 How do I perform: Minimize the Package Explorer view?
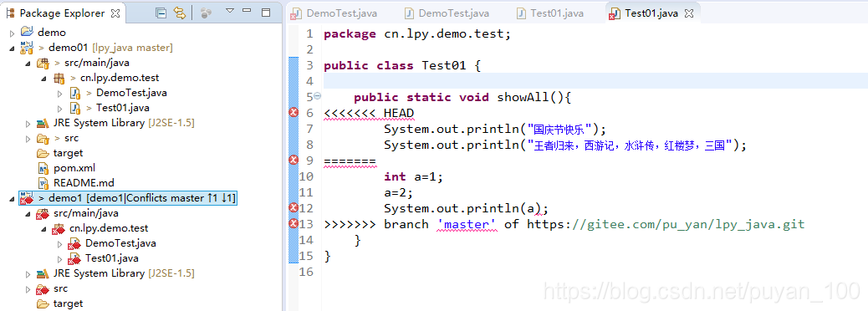(x=248, y=11)
